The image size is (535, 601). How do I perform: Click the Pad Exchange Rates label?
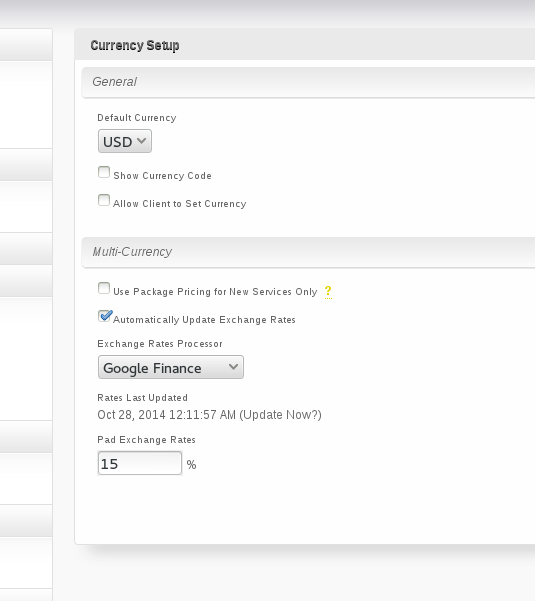coord(146,440)
